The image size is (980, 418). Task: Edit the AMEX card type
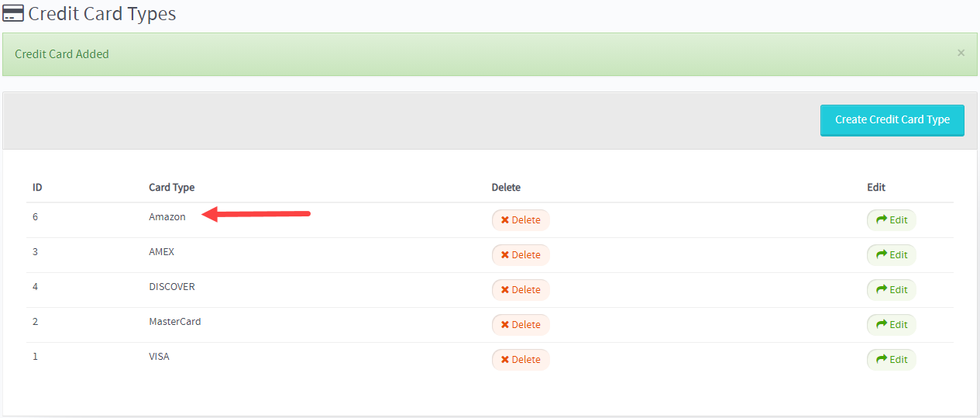click(x=891, y=255)
